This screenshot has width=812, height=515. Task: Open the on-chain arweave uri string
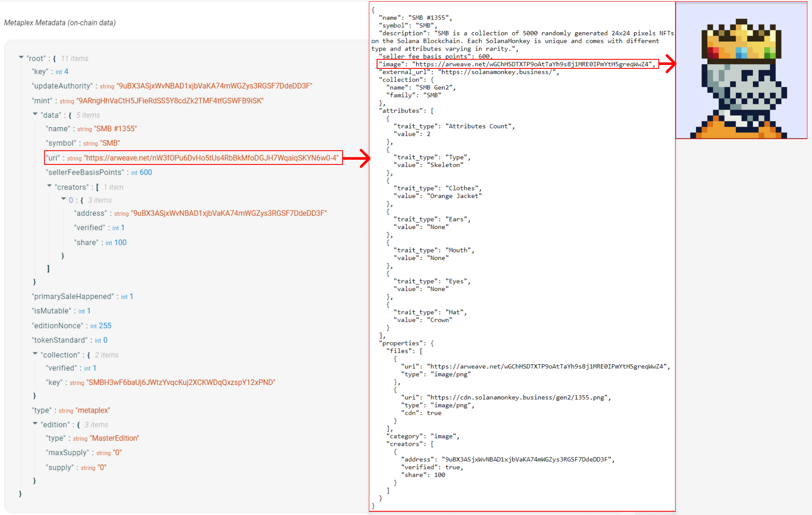(x=211, y=158)
